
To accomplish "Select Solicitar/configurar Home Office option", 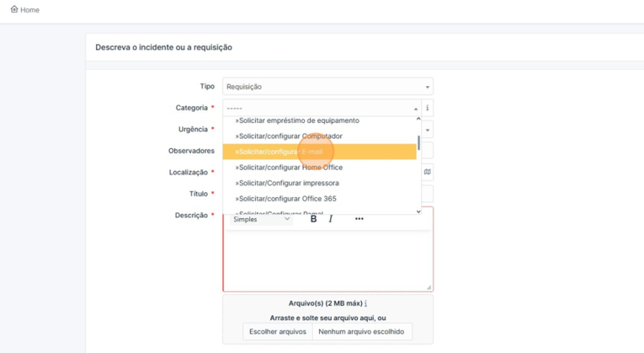I will 290,168.
